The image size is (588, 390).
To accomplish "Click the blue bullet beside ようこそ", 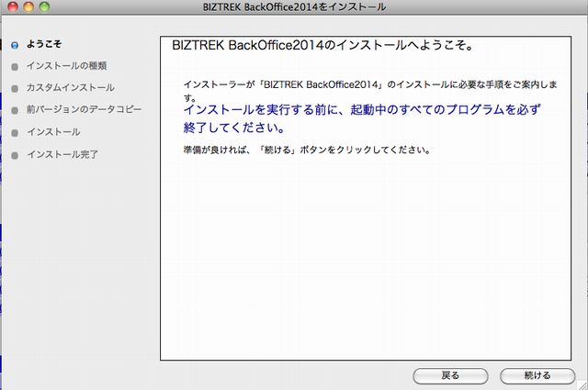I will coord(14,44).
